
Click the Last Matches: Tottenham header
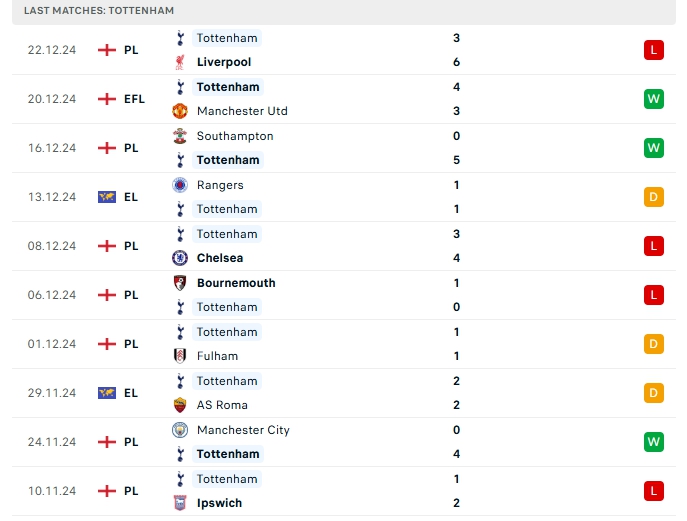pyautogui.click(x=99, y=11)
